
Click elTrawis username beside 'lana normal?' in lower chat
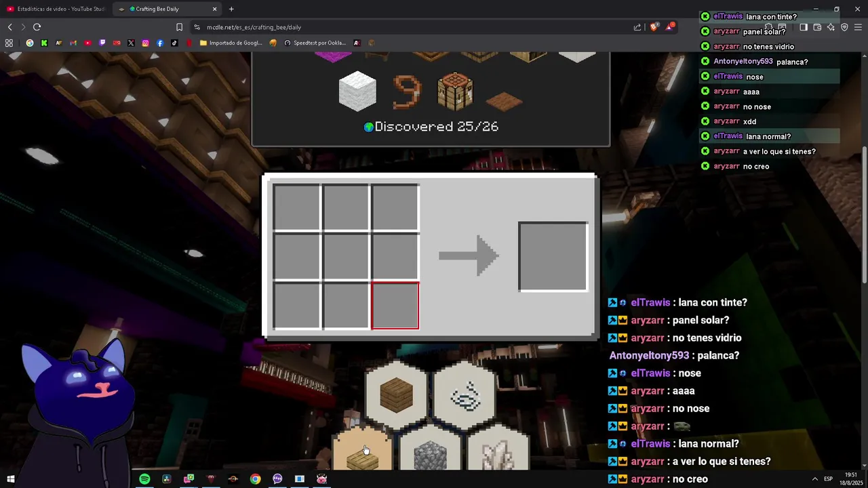point(650,444)
